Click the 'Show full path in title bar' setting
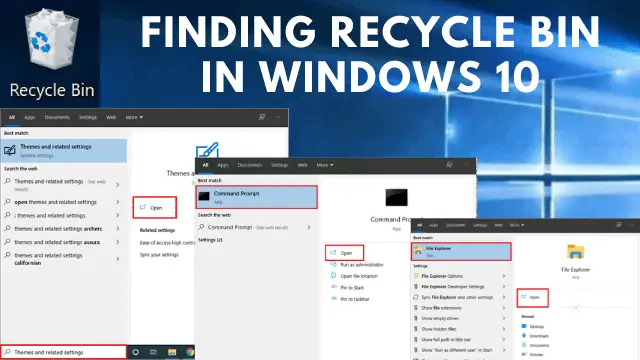 point(446,340)
